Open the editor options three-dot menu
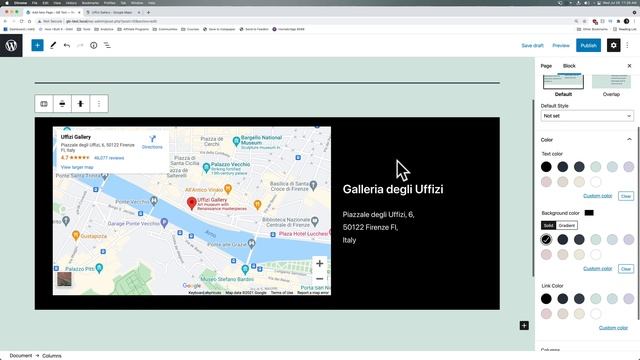Image resolution: width=640 pixels, height=360 pixels. coord(627,45)
